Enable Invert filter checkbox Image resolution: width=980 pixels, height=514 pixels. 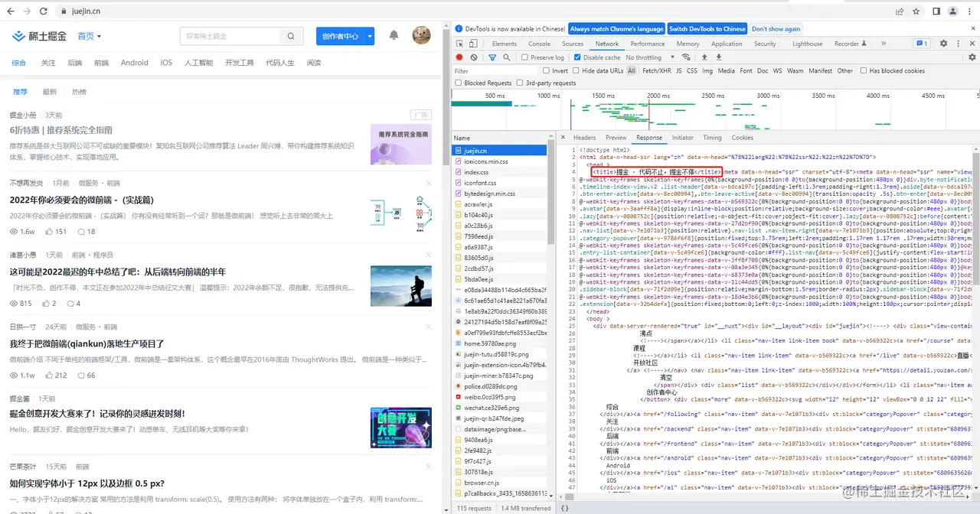coord(545,71)
